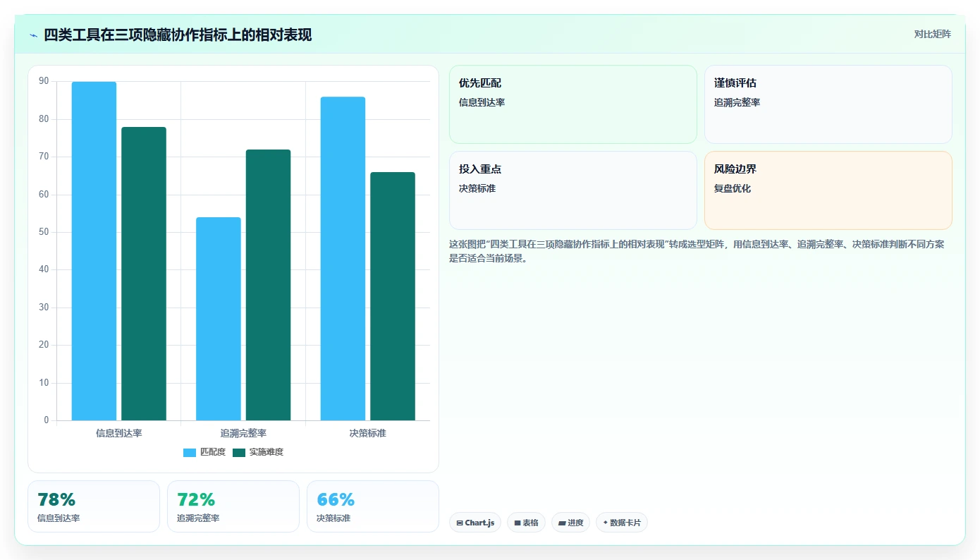The height and width of the screenshot is (560, 980).
Task: Click the Chart.js tag icon
Action: click(x=460, y=523)
